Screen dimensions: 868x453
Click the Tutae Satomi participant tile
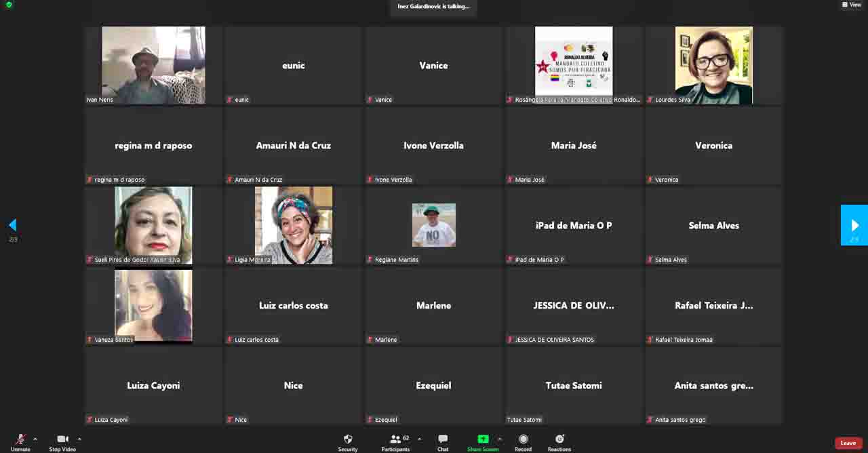574,386
